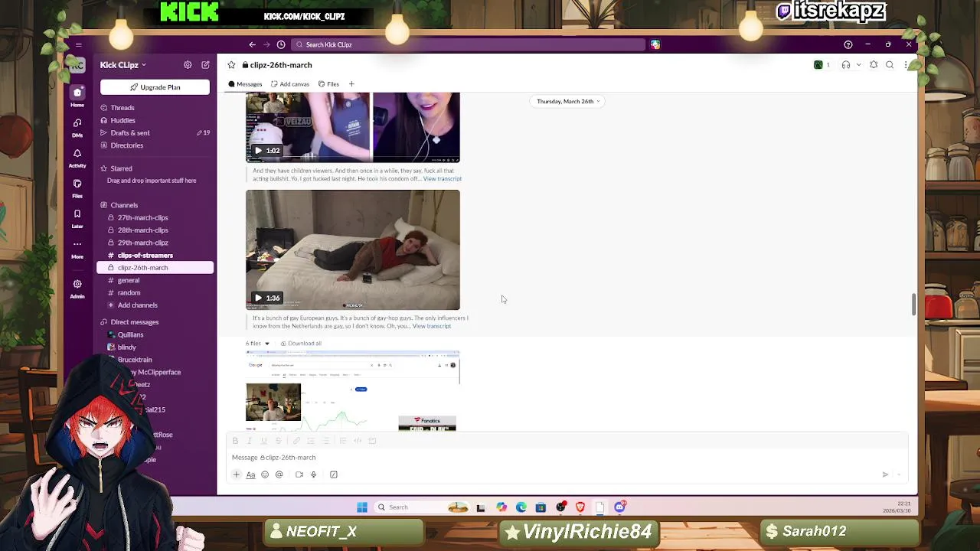Open channel notification bell settings
The image size is (980, 551).
click(x=874, y=65)
